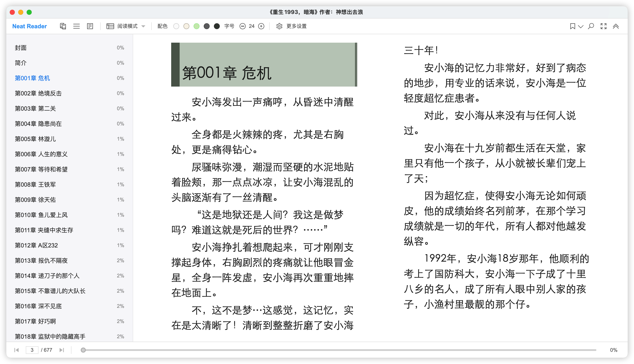This screenshot has height=364, width=634.
Task: Select the white color theme
Action: (x=176, y=26)
